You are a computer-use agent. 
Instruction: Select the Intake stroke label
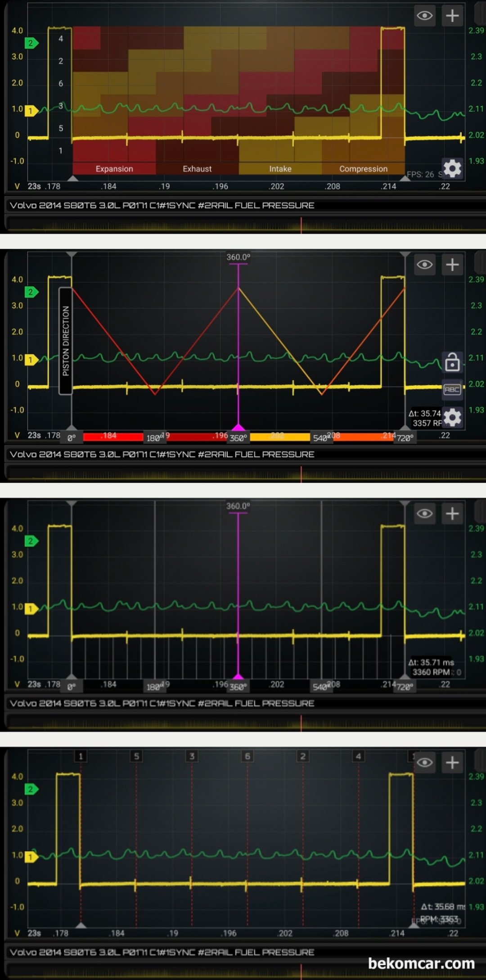pos(280,169)
